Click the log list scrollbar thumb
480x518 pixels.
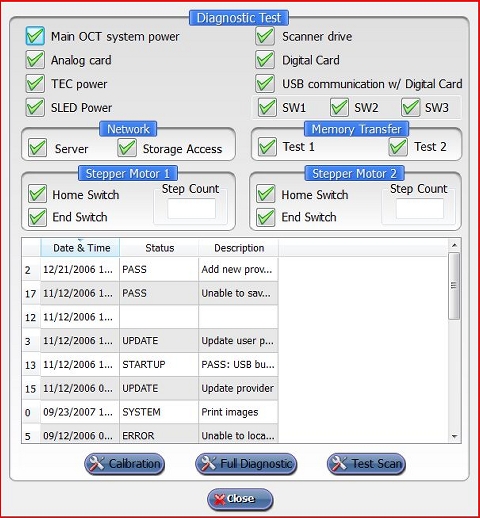(x=454, y=286)
